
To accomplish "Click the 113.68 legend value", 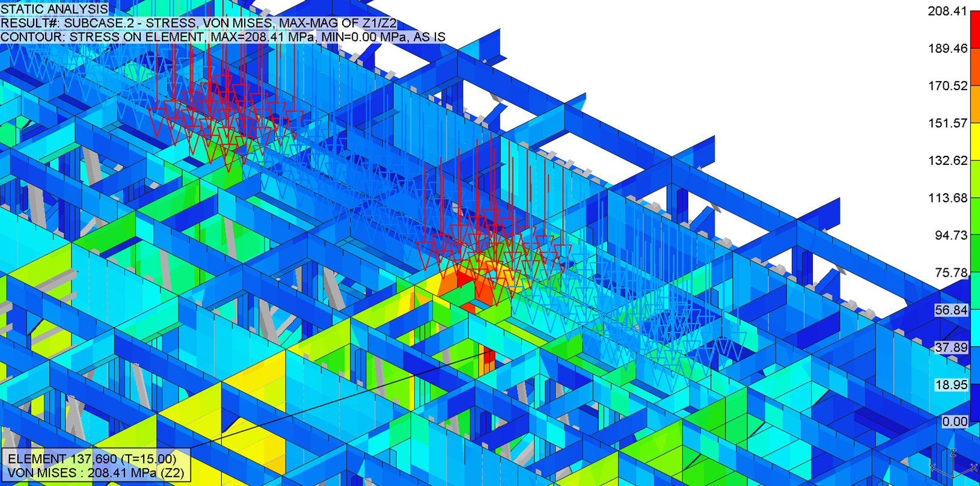I will (948, 198).
